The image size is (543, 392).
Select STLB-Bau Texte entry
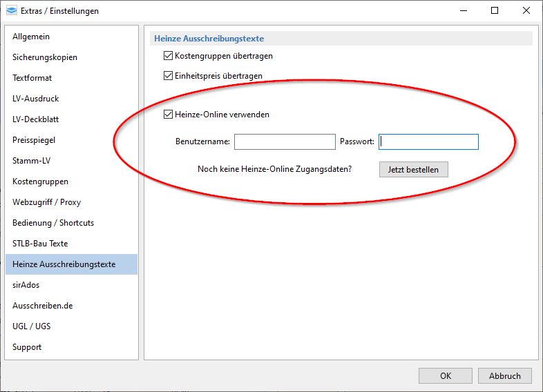pyautogui.click(x=71, y=244)
